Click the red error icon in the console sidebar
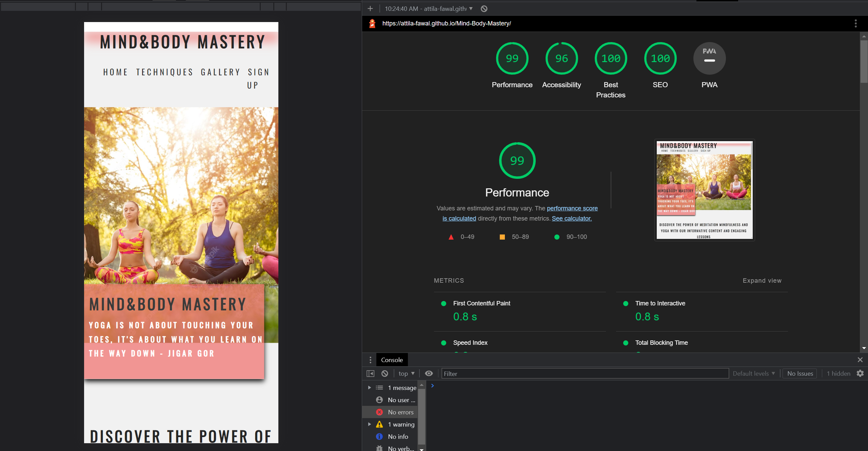 (379, 412)
